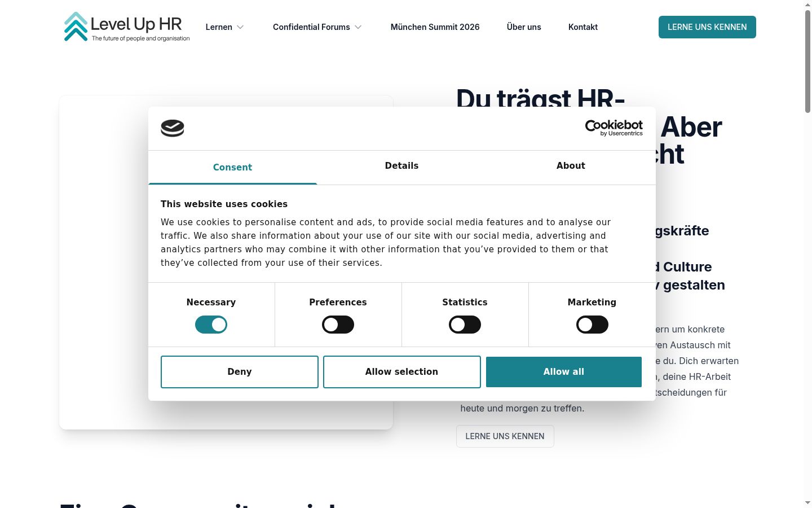Viewport: 812px width, 508px height.
Task: Deny all cookies
Action: point(240,372)
